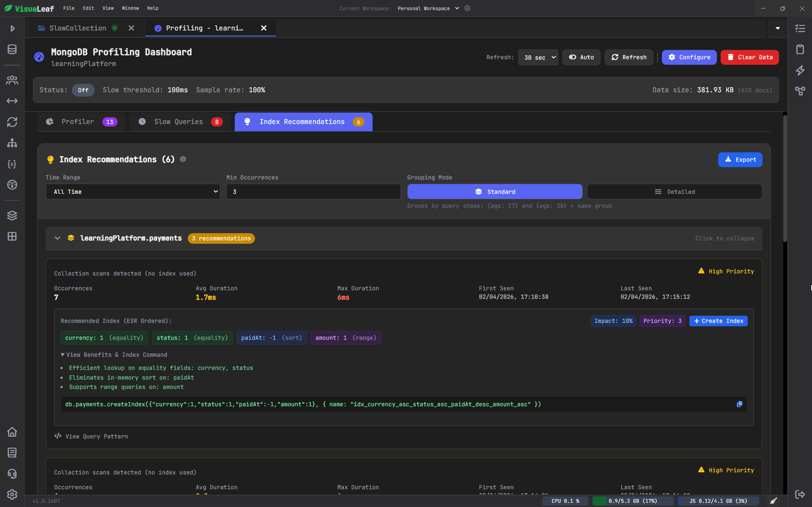The width and height of the screenshot is (812, 507).
Task: Click the paidAt: -1 (sort) field chip
Action: 272,338
